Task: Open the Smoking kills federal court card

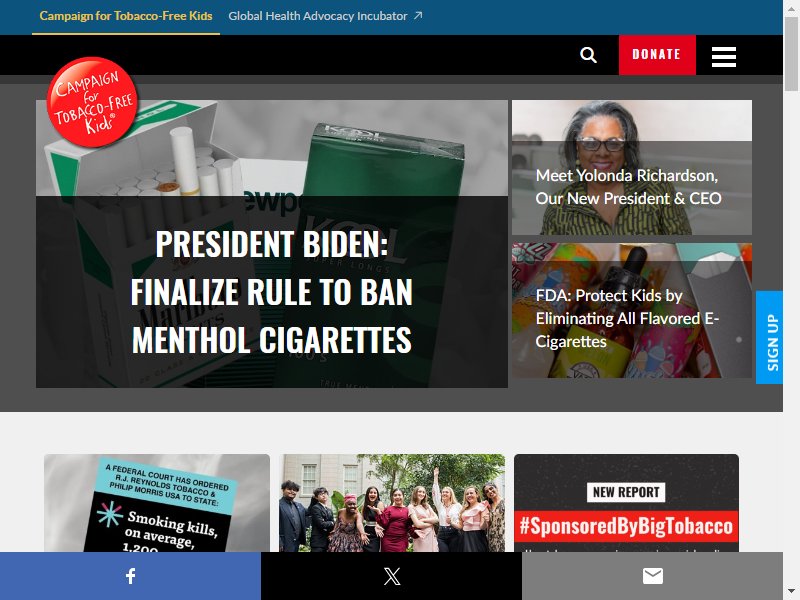Action: click(x=157, y=503)
